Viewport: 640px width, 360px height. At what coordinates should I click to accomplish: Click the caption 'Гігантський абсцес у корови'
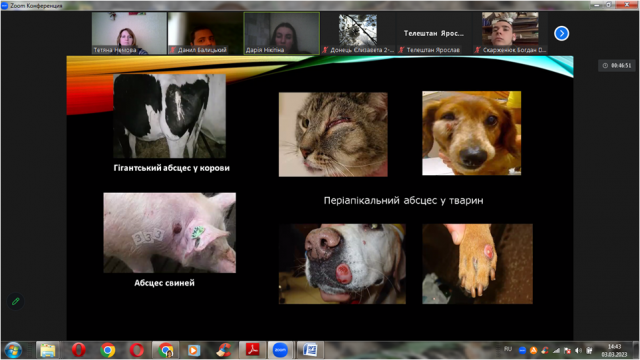click(x=171, y=168)
